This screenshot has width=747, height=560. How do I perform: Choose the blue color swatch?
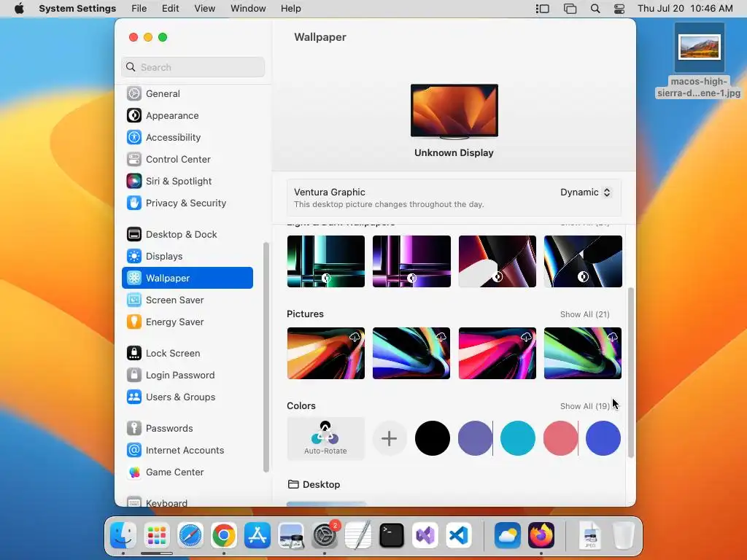click(603, 438)
